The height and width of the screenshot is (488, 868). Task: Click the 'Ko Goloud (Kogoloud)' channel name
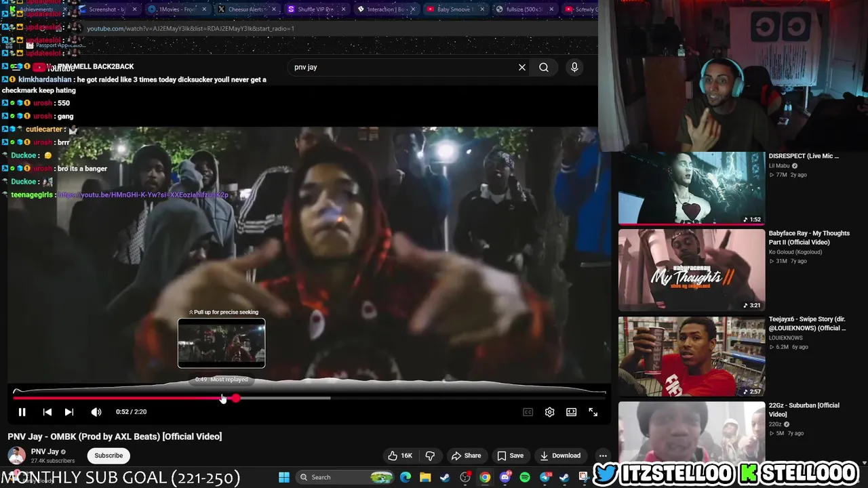click(x=795, y=251)
